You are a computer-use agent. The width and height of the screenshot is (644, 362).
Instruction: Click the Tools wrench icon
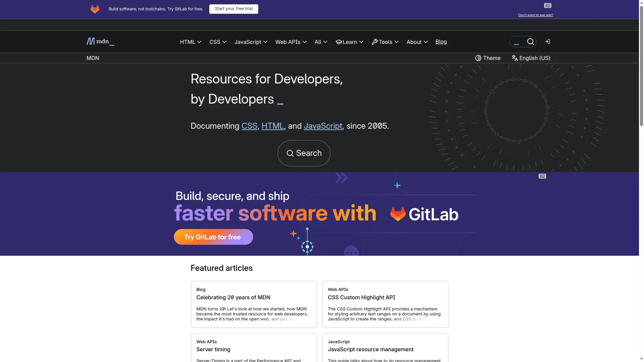pos(375,42)
